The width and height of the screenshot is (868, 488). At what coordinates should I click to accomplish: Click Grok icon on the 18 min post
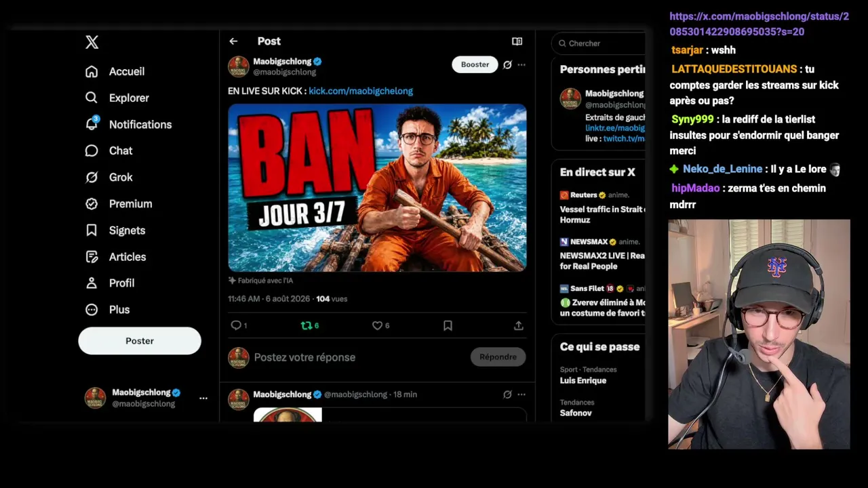coord(507,394)
